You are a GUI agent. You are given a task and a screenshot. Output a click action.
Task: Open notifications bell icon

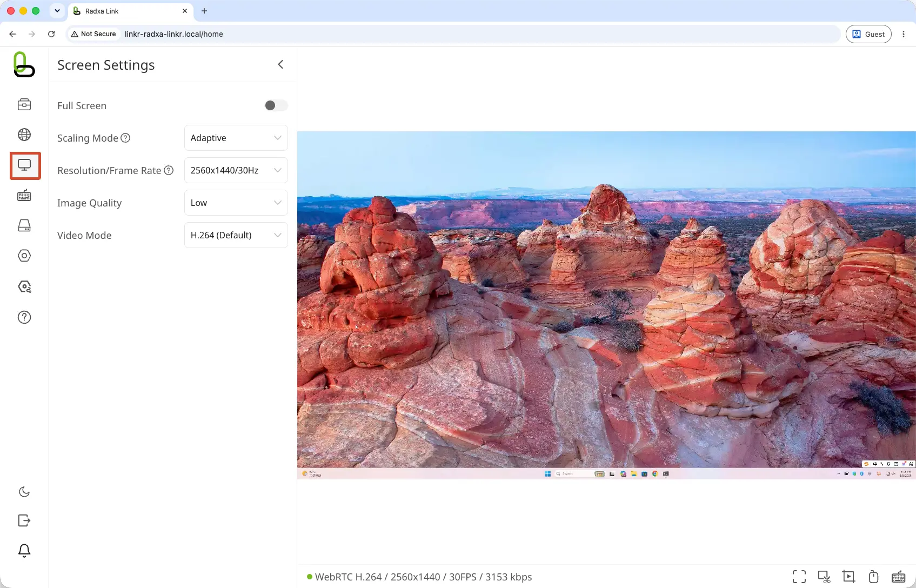point(24,551)
